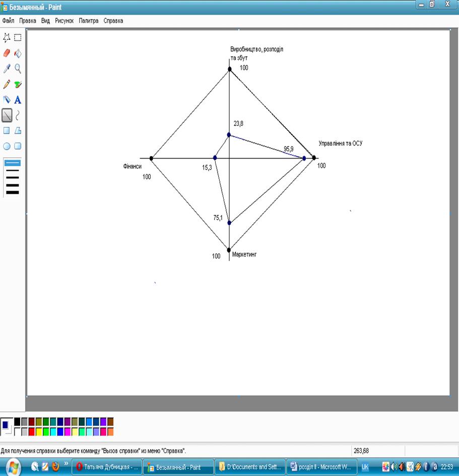This screenshot has width=459, height=476.
Task: Select the Brush tool
Action: (x=18, y=84)
